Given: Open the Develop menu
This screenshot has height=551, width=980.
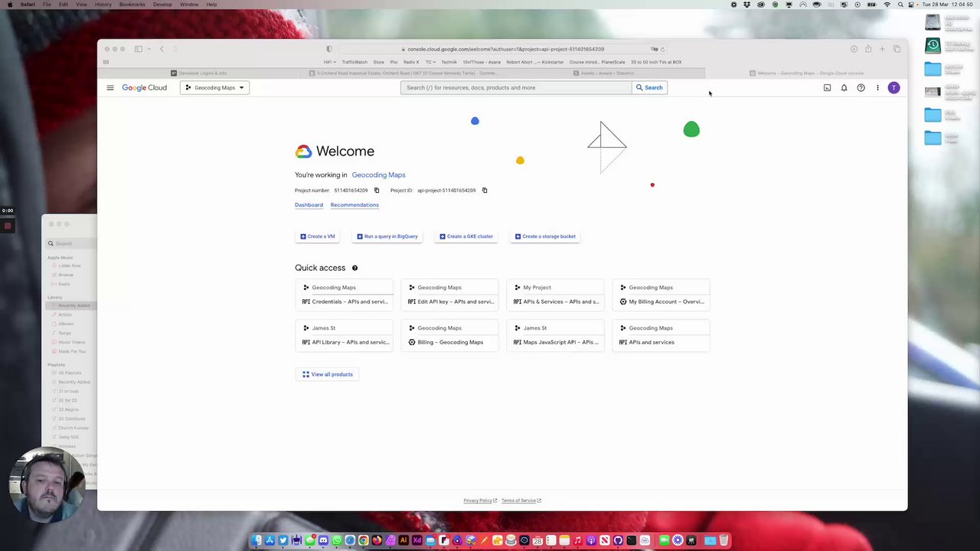Looking at the screenshot, I should tap(162, 5).
